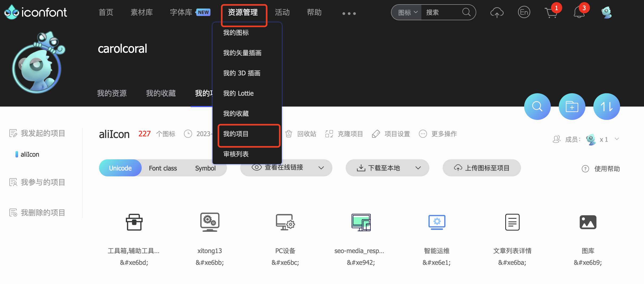644x284 pixels.
Task: Select 我的项目 from the dropdown menu
Action: click(236, 134)
